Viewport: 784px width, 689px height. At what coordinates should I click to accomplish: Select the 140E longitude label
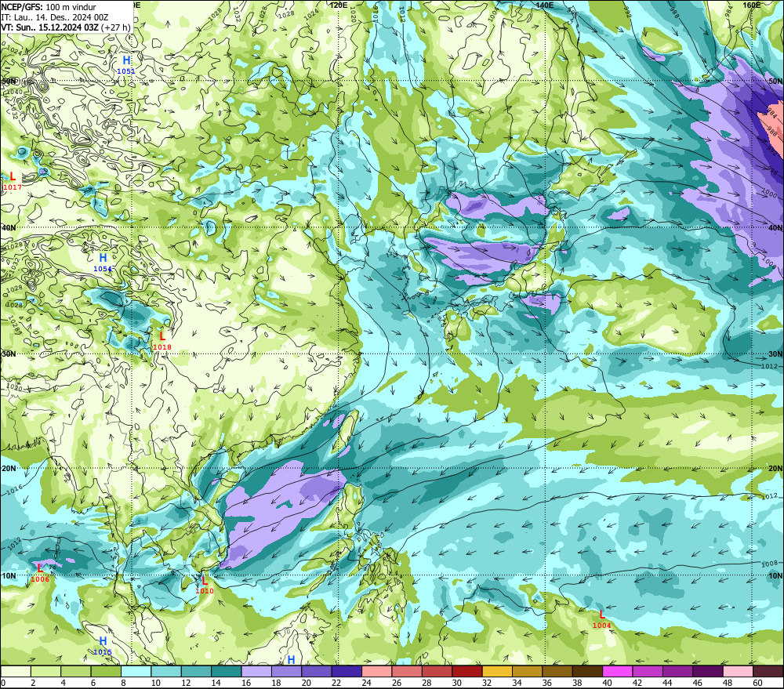(x=545, y=5)
